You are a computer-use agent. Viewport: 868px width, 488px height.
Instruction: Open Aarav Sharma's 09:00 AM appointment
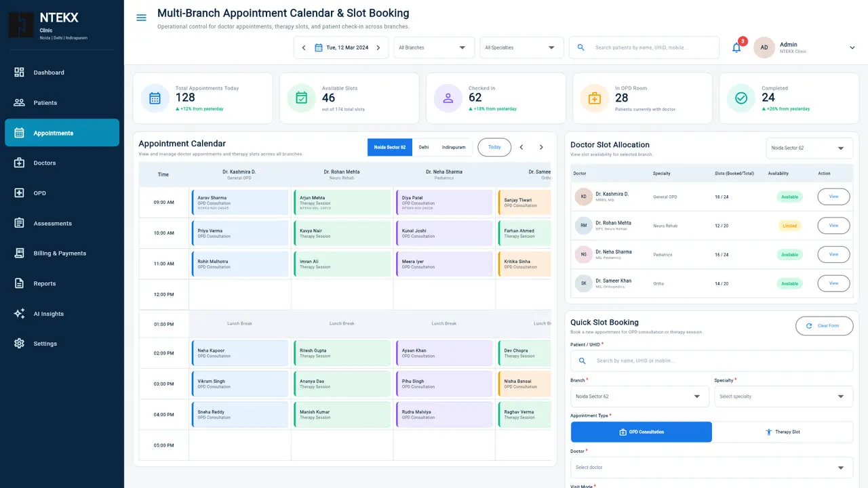point(240,203)
